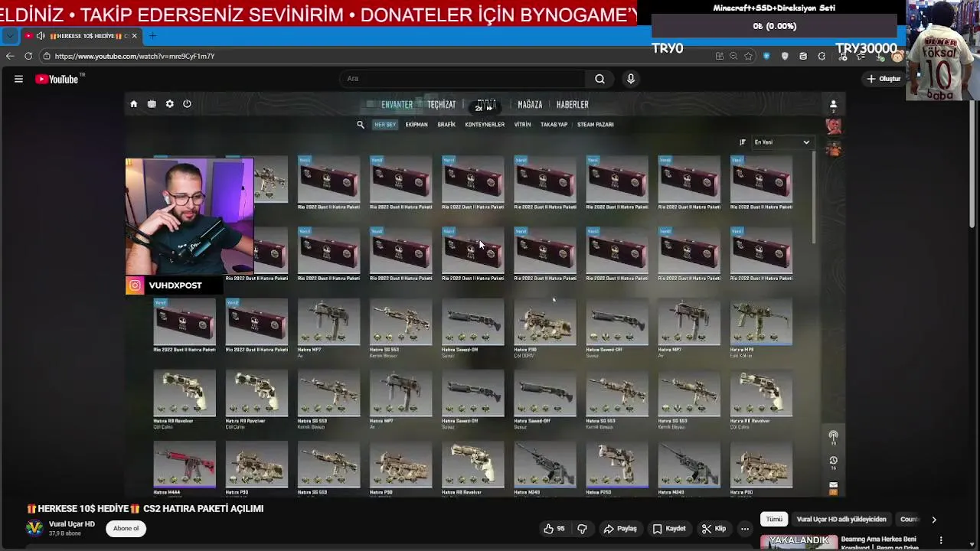Click the sort order icon beside En Yeni
The width and height of the screenshot is (980, 551).
tap(742, 142)
